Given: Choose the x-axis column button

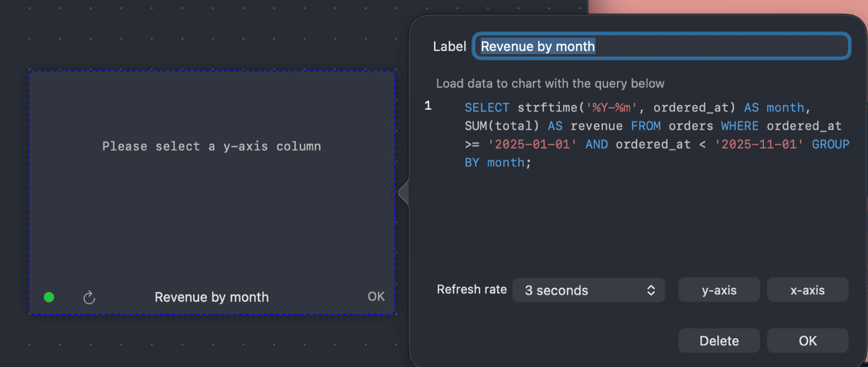Looking at the screenshot, I should pyautogui.click(x=807, y=290).
